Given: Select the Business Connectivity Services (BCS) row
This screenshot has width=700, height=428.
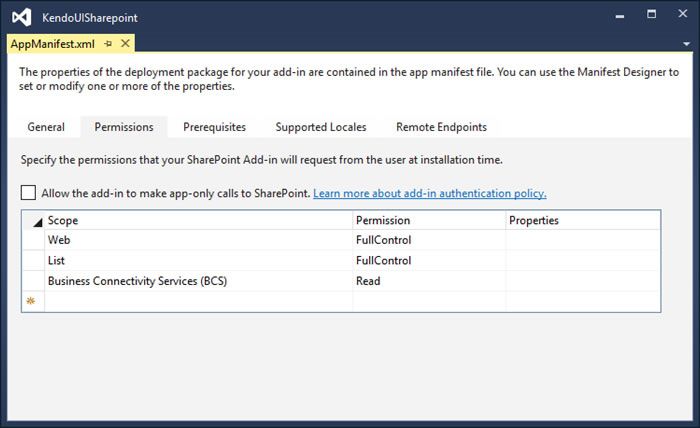Looking at the screenshot, I should tap(341, 281).
